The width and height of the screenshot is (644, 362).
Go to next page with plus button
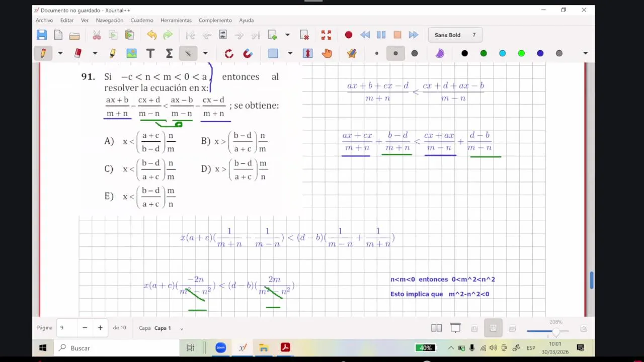click(x=100, y=328)
